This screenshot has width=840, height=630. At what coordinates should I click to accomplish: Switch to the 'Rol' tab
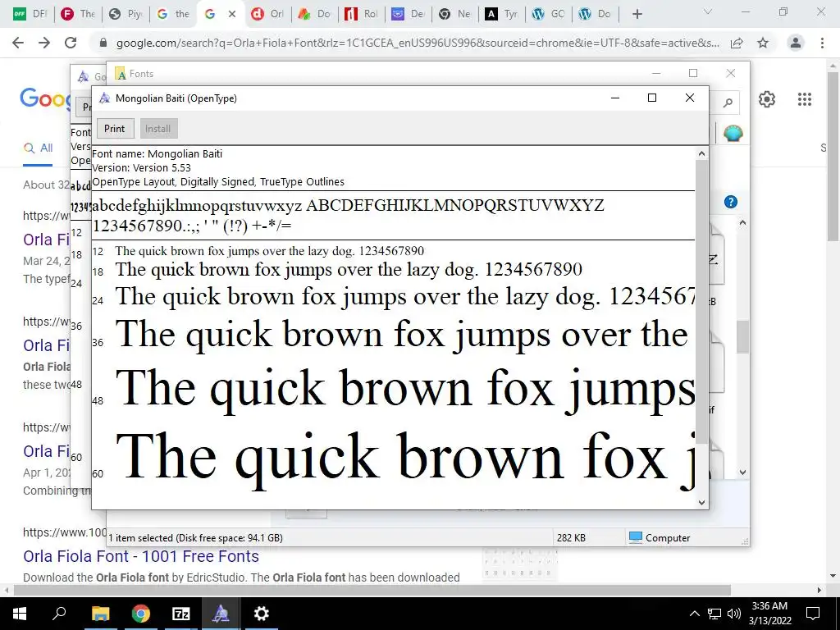click(x=362, y=15)
